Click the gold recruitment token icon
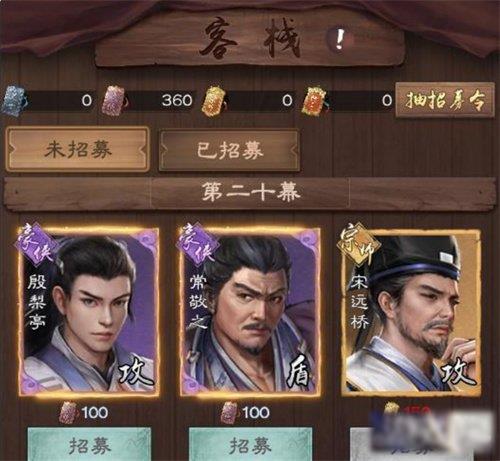Viewport: 500px width, 461px height. click(214, 101)
